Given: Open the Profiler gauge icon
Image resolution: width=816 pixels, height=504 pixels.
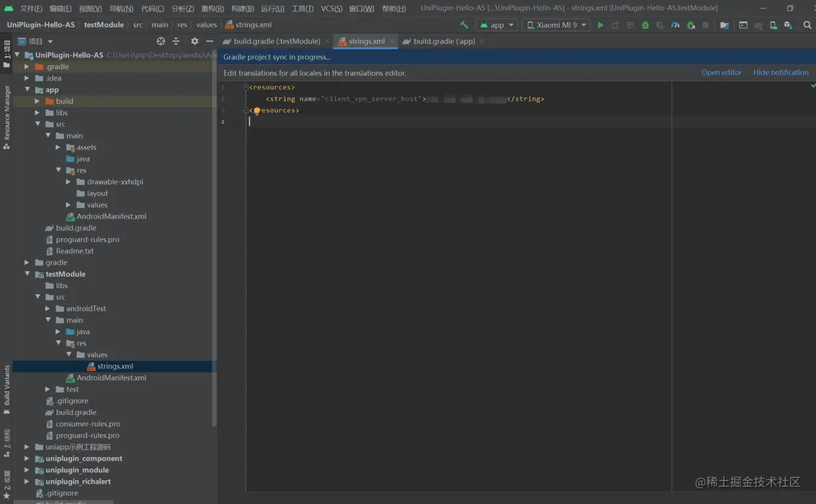Looking at the screenshot, I should 675,25.
